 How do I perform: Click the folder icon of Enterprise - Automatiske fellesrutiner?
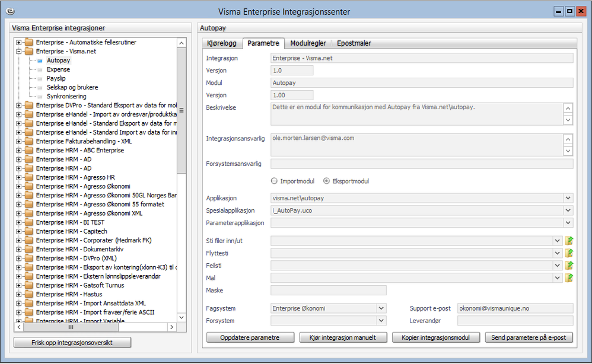[x=29, y=42]
